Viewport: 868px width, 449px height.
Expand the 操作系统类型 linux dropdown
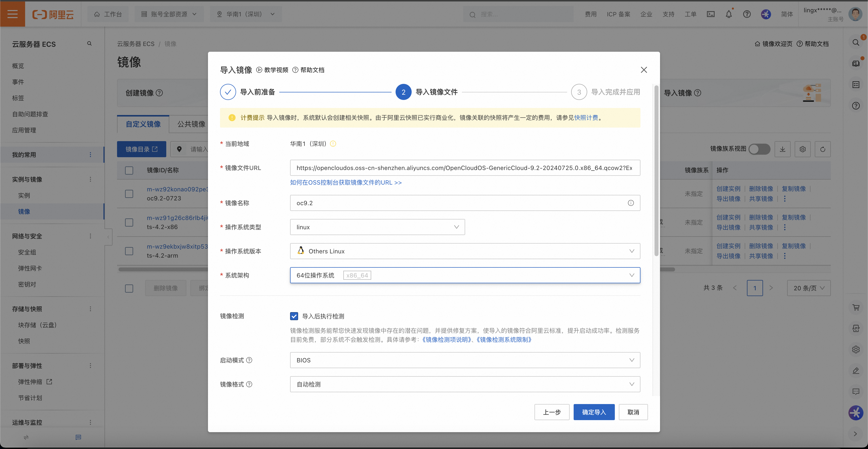(377, 227)
